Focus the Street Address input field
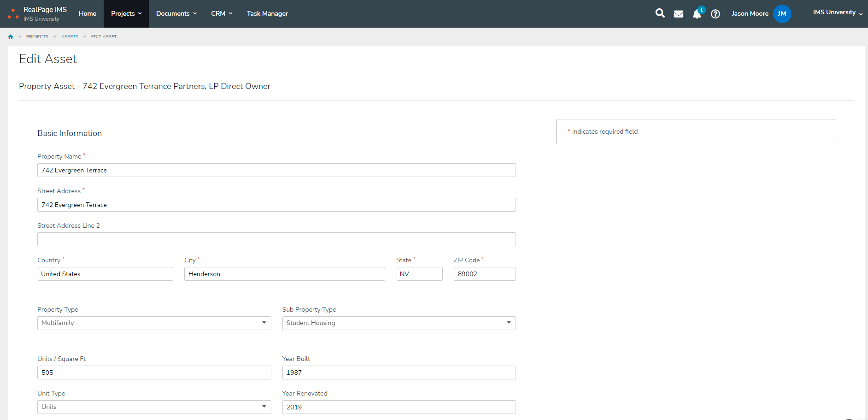 click(x=276, y=205)
